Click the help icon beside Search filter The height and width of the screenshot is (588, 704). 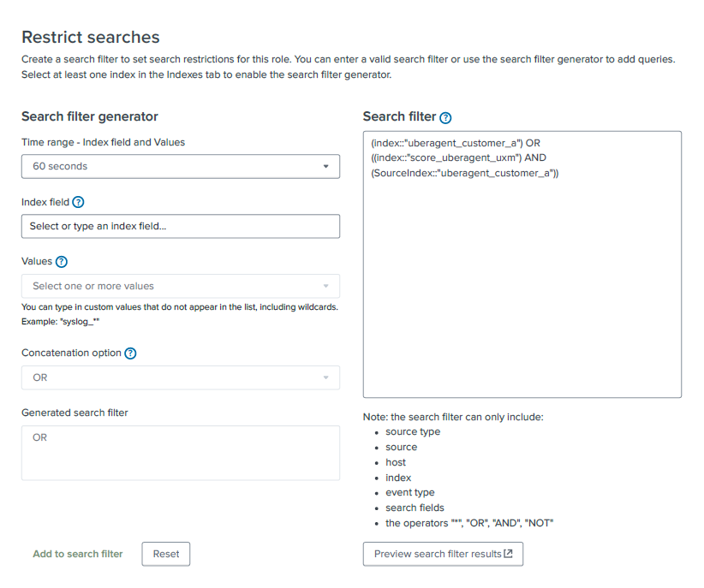coord(445,117)
